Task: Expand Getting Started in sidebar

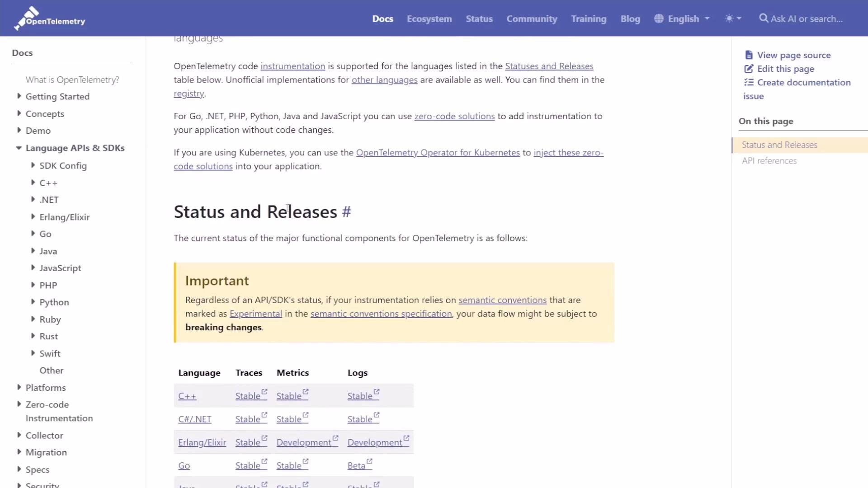Action: [19, 96]
